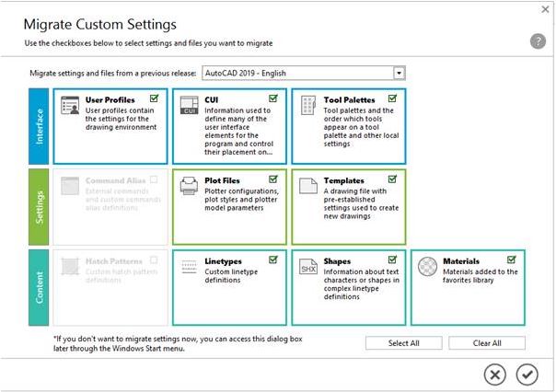Click the CUI title text
This screenshot has width=556, height=392.
[212, 100]
